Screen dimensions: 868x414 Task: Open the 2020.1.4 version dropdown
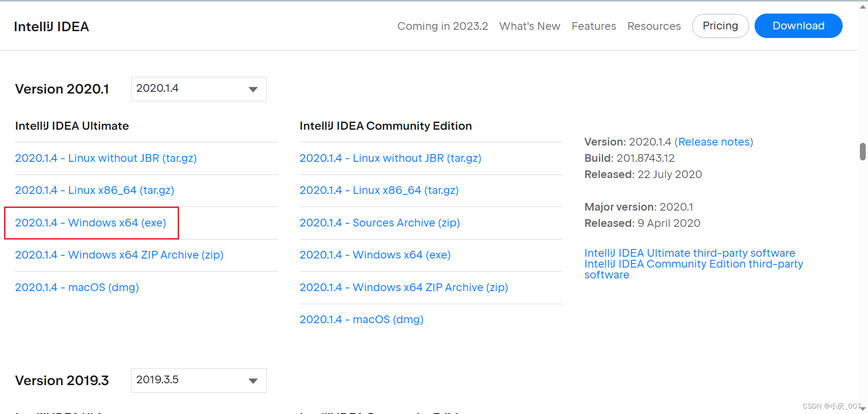point(198,89)
